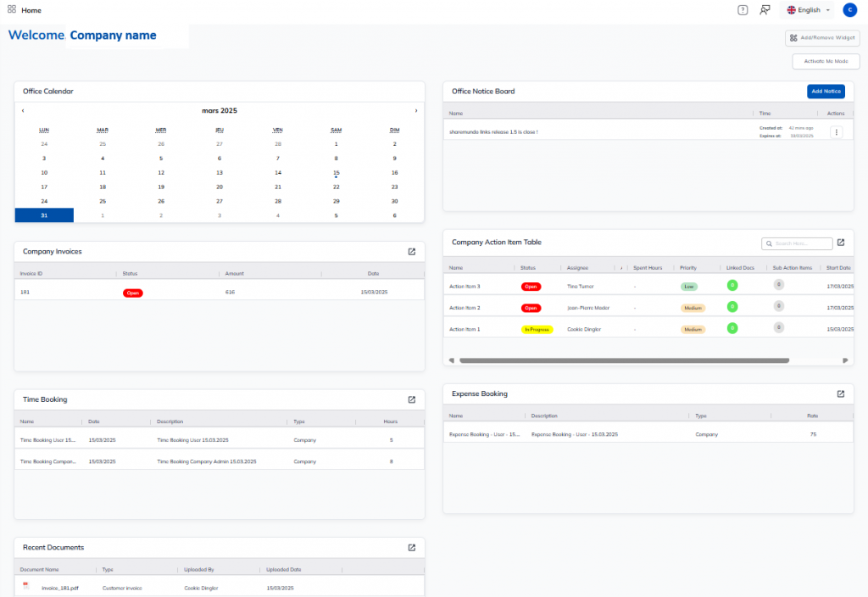Click the Add Notice button
Viewport: 868px width, 597px height.
(x=826, y=92)
